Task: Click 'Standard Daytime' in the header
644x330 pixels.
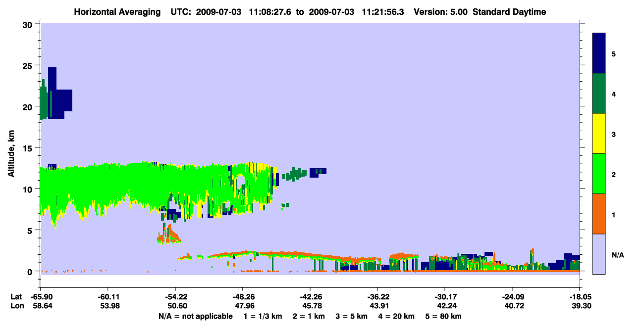Action: (509, 12)
